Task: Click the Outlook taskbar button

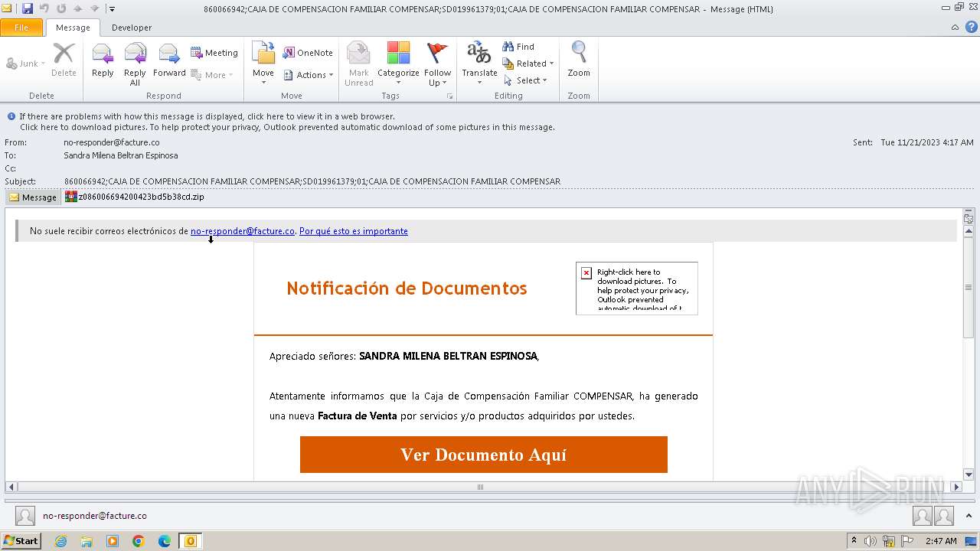Action: pyautogui.click(x=191, y=541)
